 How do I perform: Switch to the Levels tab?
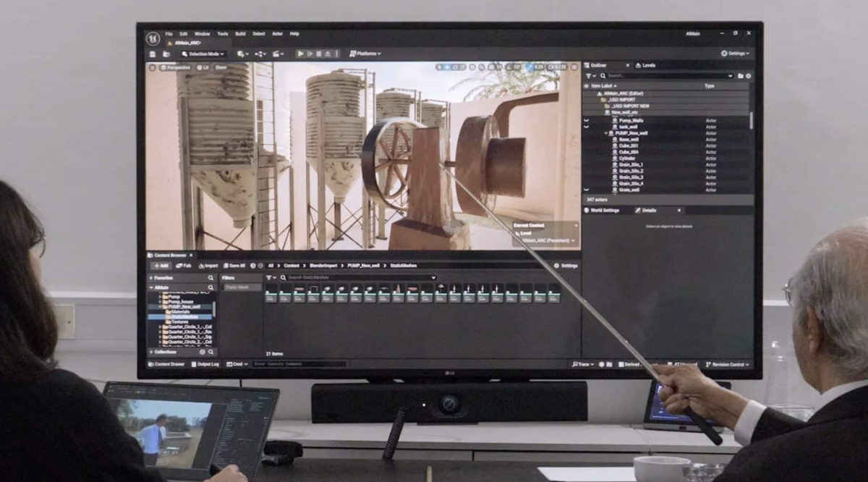645,65
